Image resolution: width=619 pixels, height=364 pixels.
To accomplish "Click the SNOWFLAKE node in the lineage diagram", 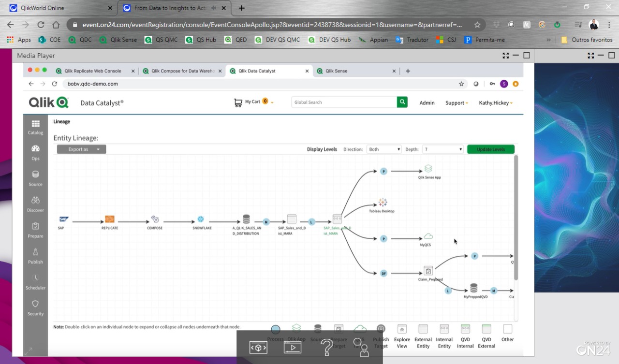I will [x=200, y=218].
